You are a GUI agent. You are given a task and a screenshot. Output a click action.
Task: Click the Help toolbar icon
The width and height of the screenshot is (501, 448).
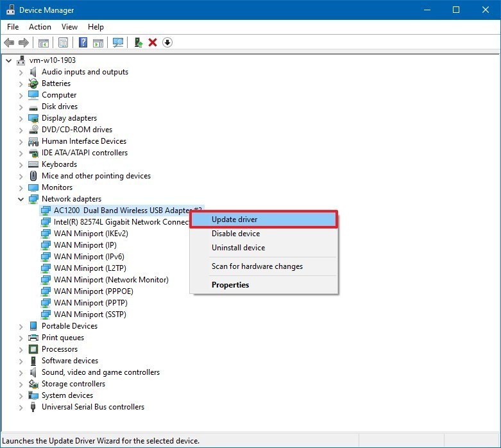pyautogui.click(x=83, y=42)
